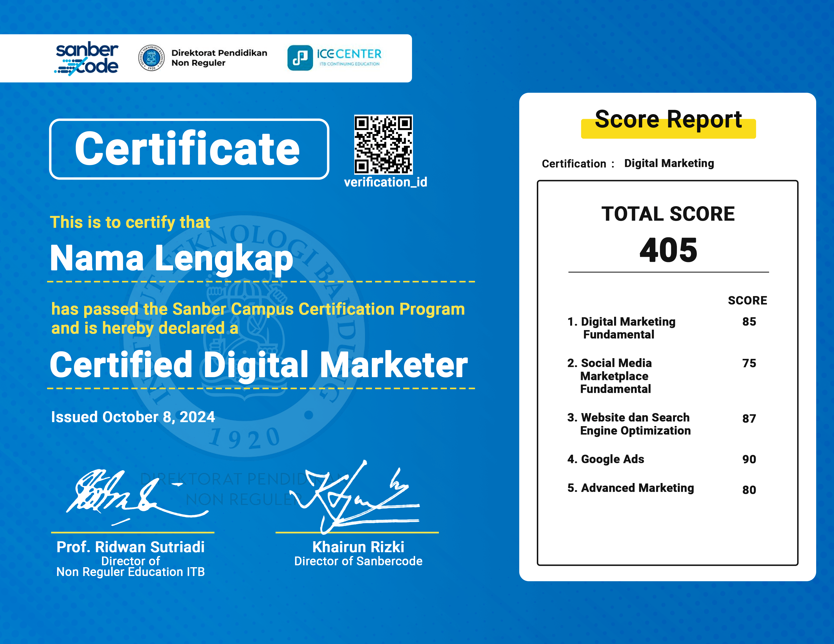Select 'This is to certify that' line

coord(130,223)
